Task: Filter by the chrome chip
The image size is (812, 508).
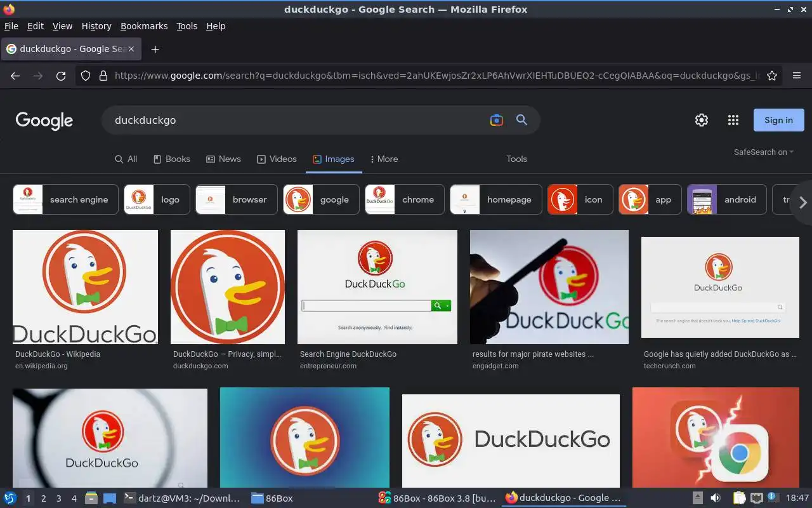Action: tap(405, 199)
